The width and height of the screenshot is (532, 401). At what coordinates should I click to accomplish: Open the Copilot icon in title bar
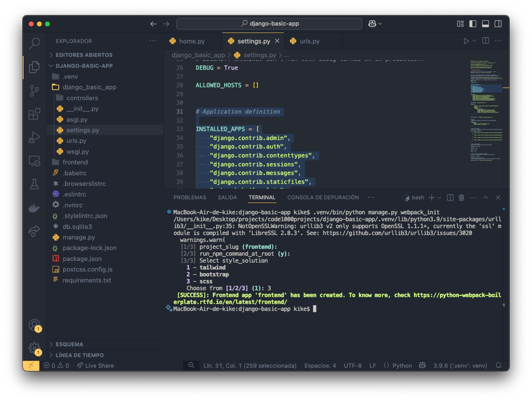[372, 24]
